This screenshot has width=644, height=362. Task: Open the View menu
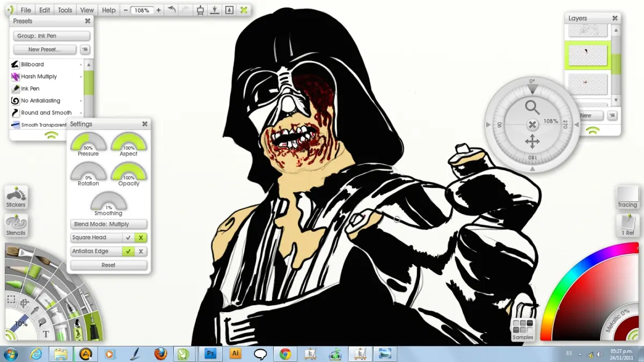click(87, 10)
